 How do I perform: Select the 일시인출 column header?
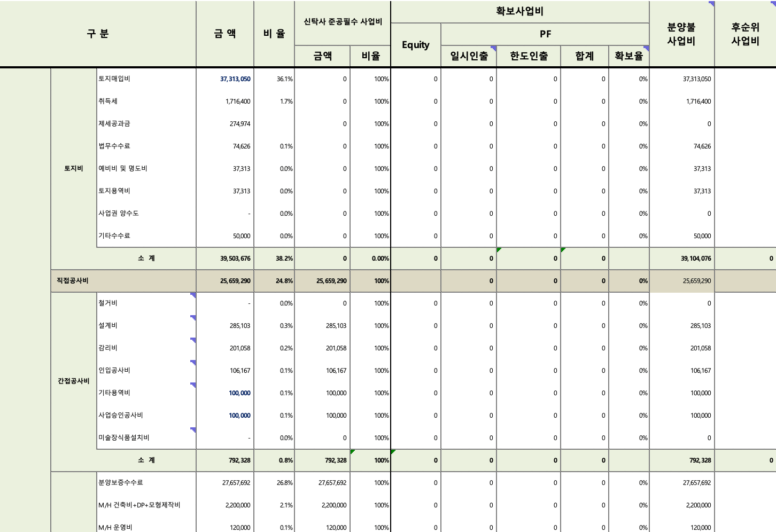click(x=469, y=56)
